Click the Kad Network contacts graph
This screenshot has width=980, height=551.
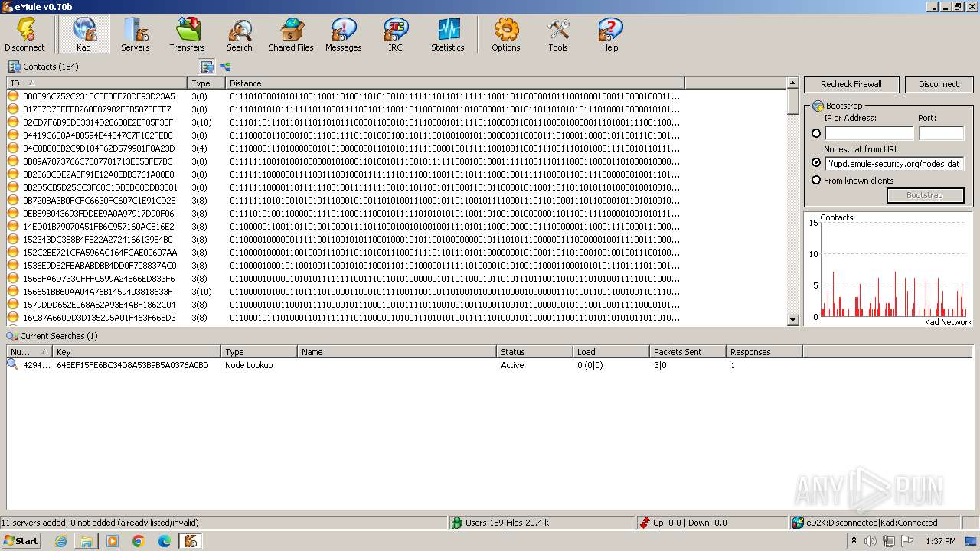coord(888,269)
